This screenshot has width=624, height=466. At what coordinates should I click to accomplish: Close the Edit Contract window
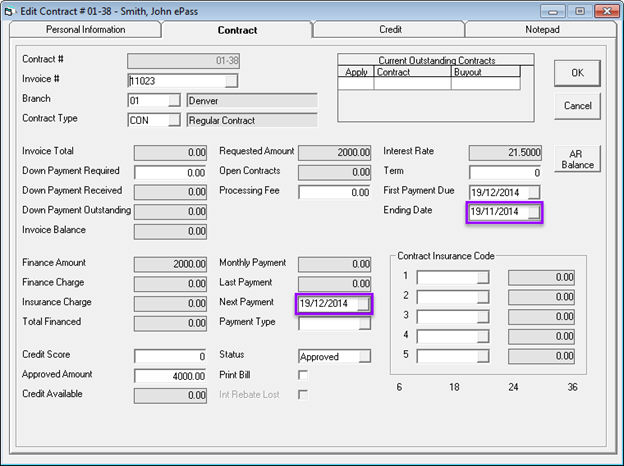(606, 12)
